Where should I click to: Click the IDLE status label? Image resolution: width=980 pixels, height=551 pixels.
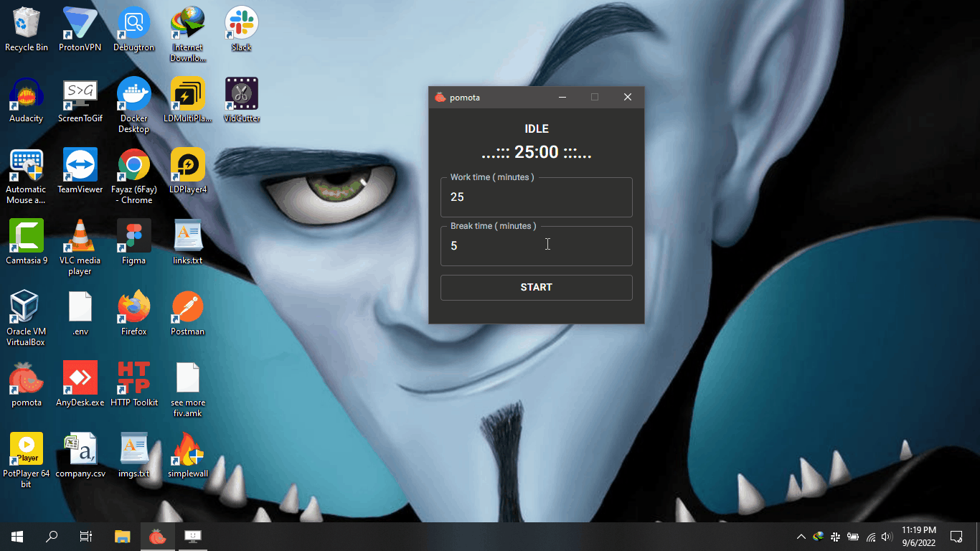click(x=537, y=129)
